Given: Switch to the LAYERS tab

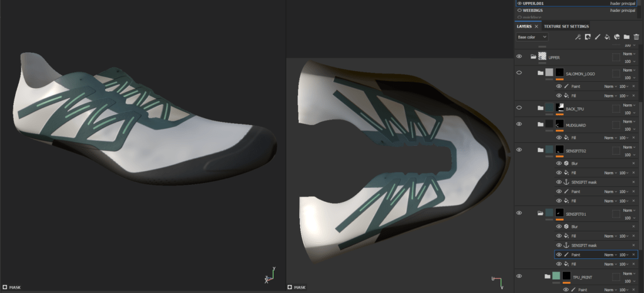Looking at the screenshot, I should (524, 26).
